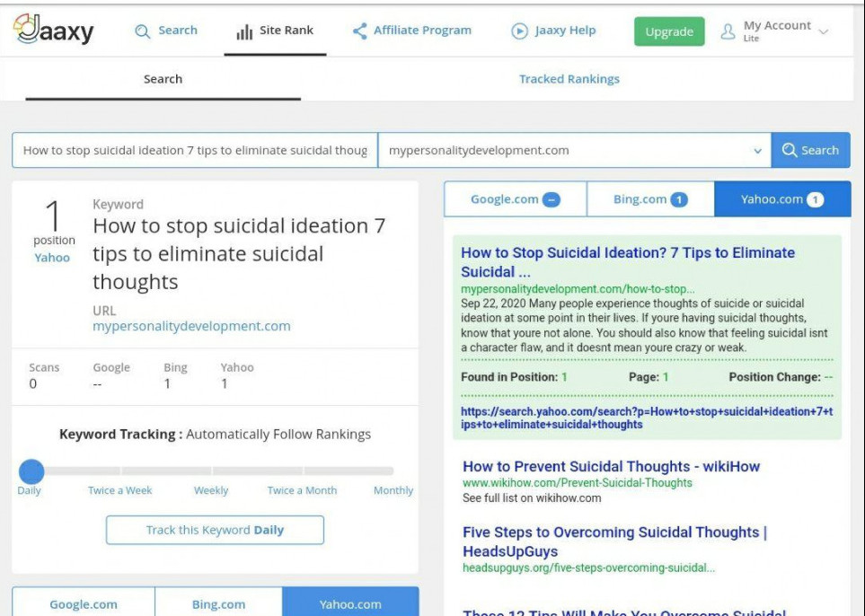Click the Google rank value in stats
The width and height of the screenshot is (865, 616).
point(97,383)
